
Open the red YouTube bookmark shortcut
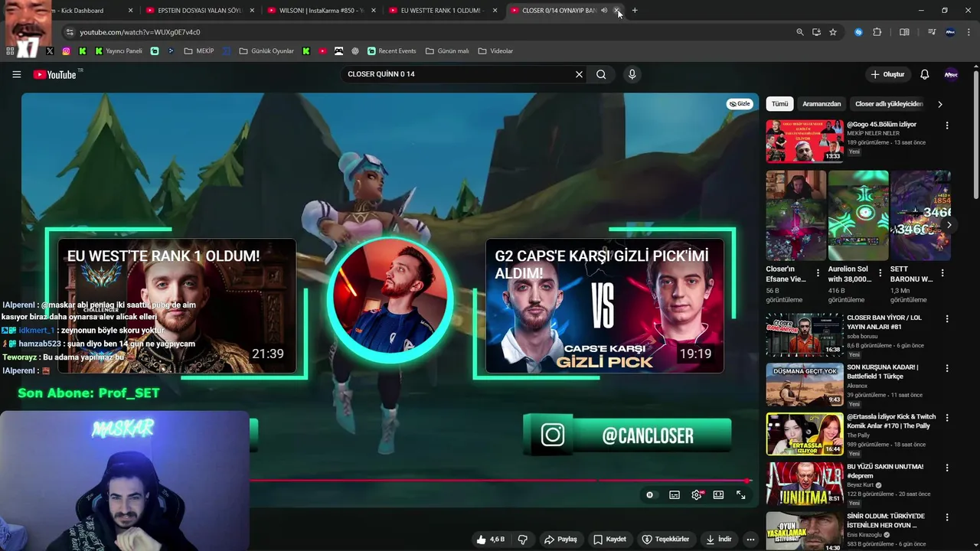[x=322, y=51]
